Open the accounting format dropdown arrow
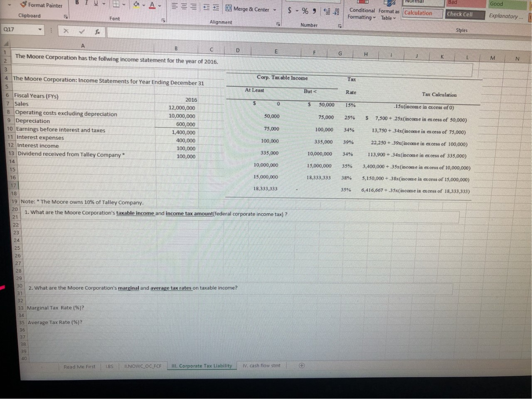The height and width of the screenshot is (399, 532). click(x=297, y=10)
